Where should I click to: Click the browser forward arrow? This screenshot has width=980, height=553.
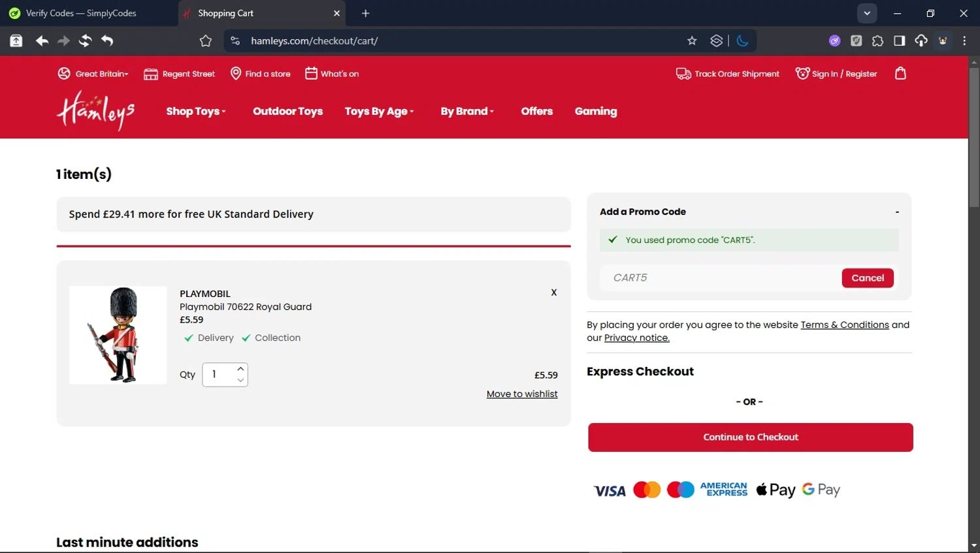(x=63, y=40)
